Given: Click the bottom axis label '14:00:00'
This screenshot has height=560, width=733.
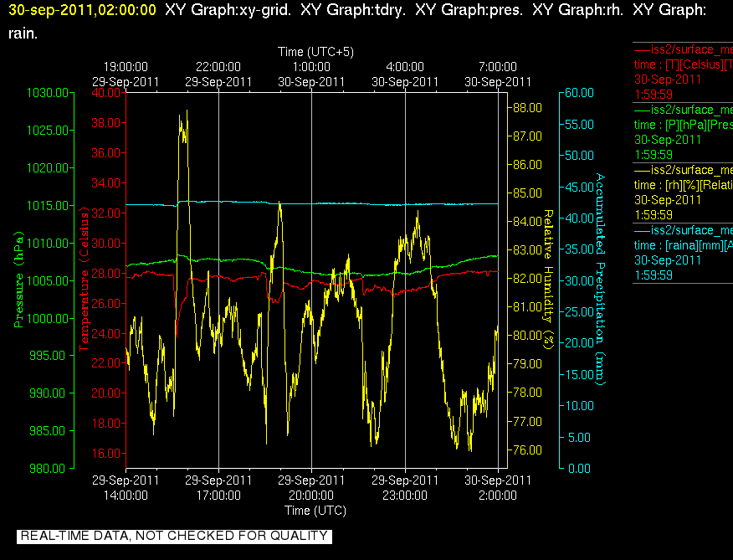Looking at the screenshot, I should click(x=126, y=496).
